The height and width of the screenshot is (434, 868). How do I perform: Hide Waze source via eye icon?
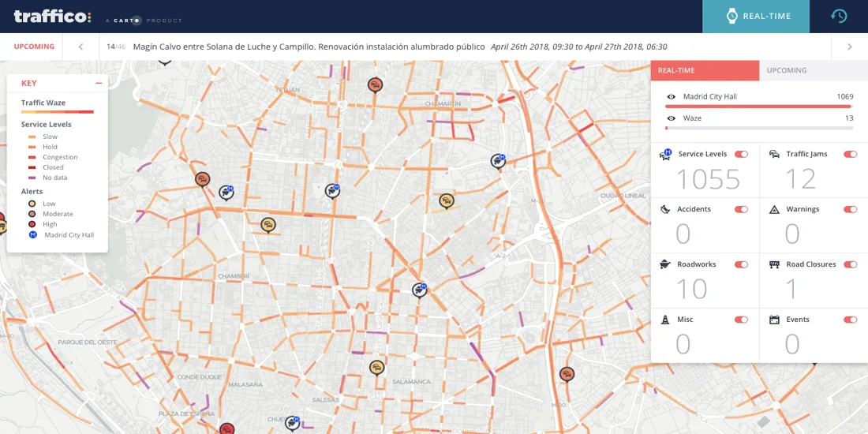671,118
